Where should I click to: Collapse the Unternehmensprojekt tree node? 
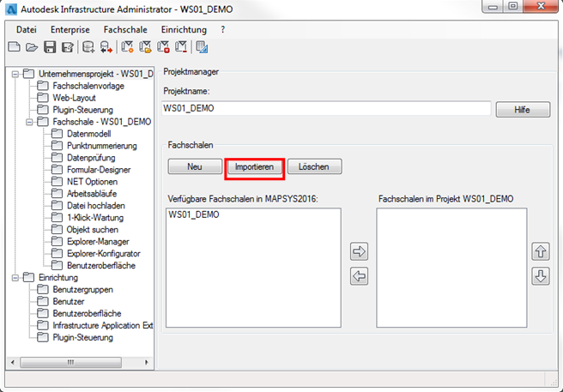click(x=15, y=75)
